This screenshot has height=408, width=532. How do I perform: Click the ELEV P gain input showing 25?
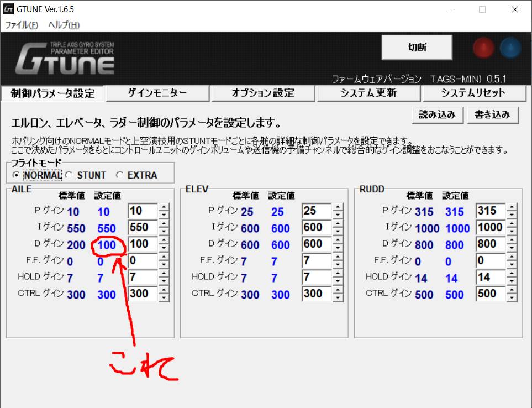(x=317, y=211)
